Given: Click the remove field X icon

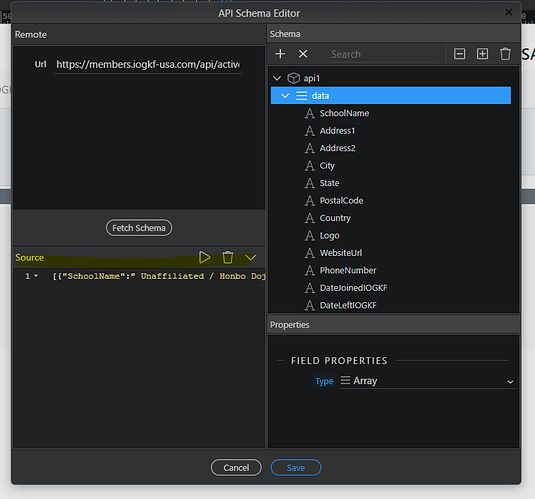Looking at the screenshot, I should point(303,54).
